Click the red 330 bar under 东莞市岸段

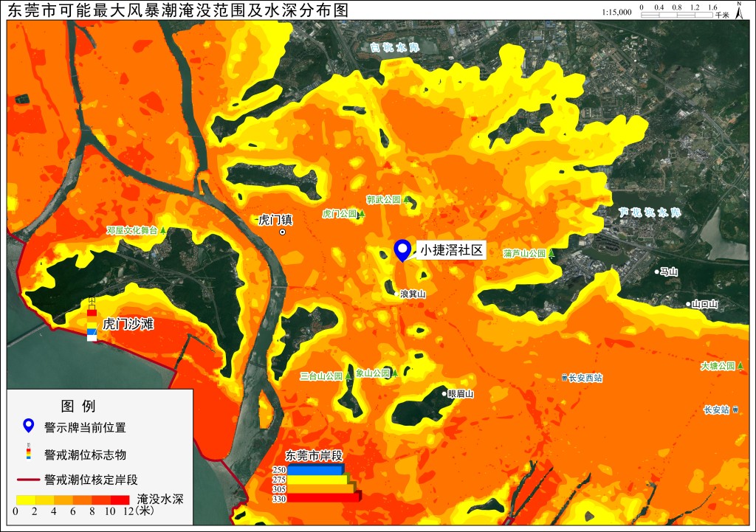(x=324, y=498)
